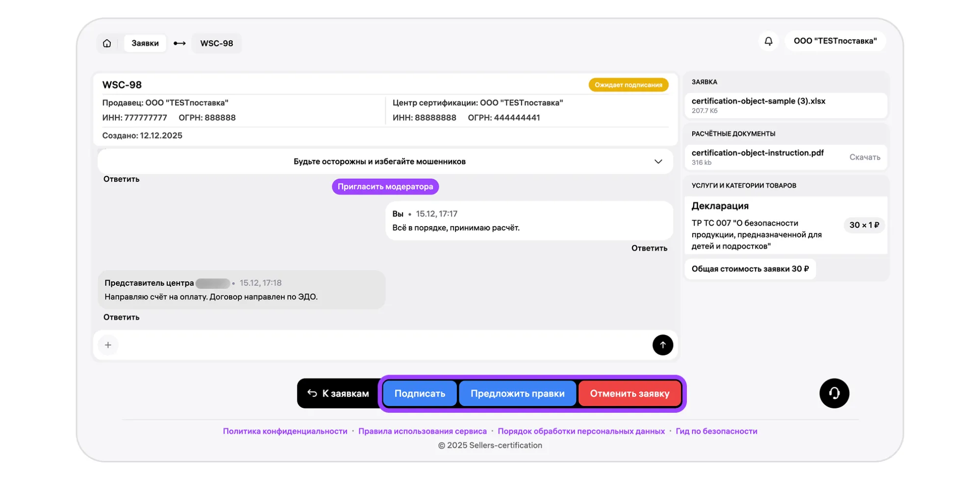Download certification-object-instruction.pdf via Скачать
The image size is (980, 480).
pyautogui.click(x=864, y=157)
